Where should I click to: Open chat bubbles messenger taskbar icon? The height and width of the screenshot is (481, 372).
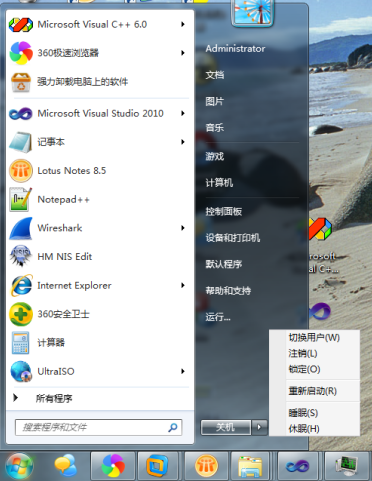click(66, 466)
